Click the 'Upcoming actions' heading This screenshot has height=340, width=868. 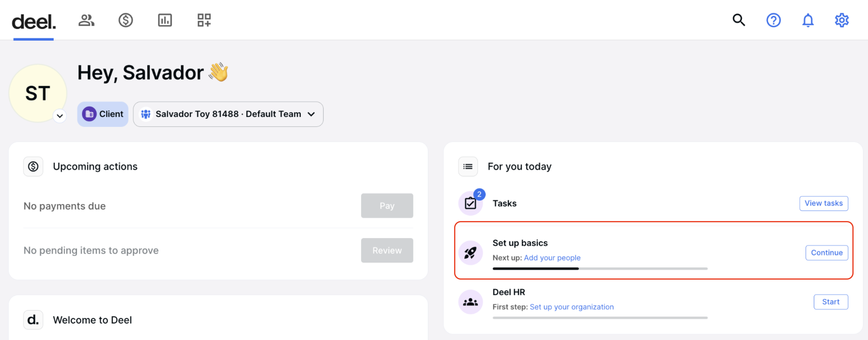point(95,166)
